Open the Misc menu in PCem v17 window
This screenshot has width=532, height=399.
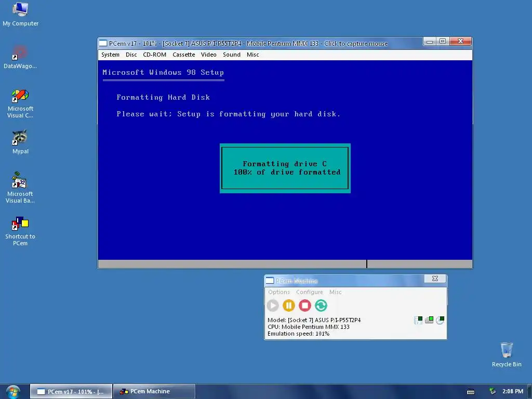(x=253, y=55)
